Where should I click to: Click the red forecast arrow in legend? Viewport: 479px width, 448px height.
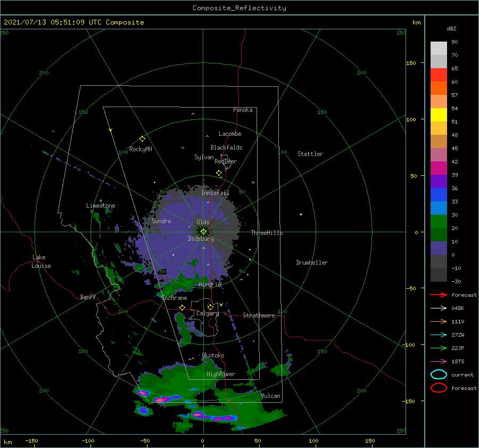(439, 295)
